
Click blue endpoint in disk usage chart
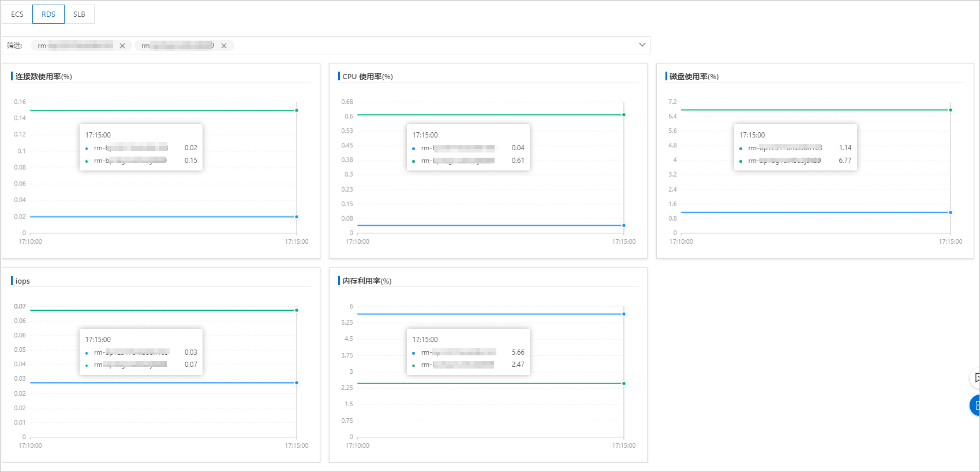coord(951,213)
